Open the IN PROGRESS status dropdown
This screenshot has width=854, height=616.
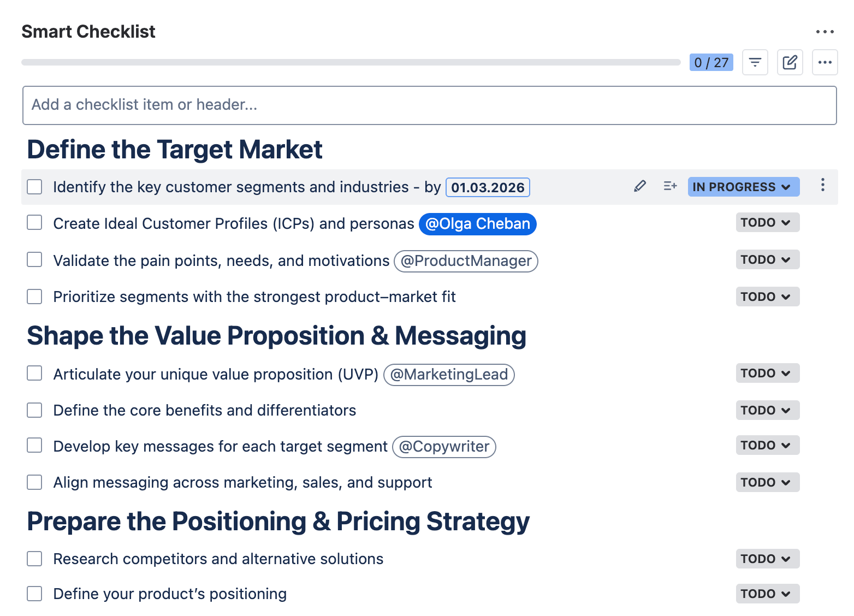click(743, 186)
